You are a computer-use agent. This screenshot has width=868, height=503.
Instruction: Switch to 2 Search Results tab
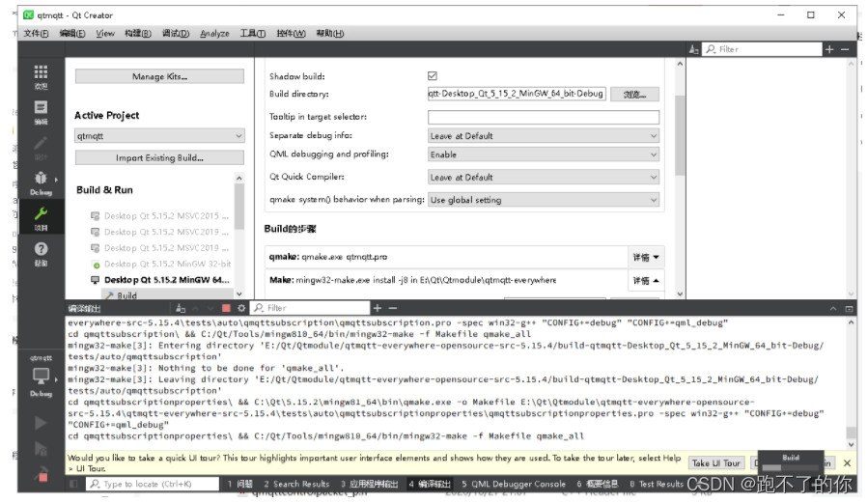(x=296, y=485)
